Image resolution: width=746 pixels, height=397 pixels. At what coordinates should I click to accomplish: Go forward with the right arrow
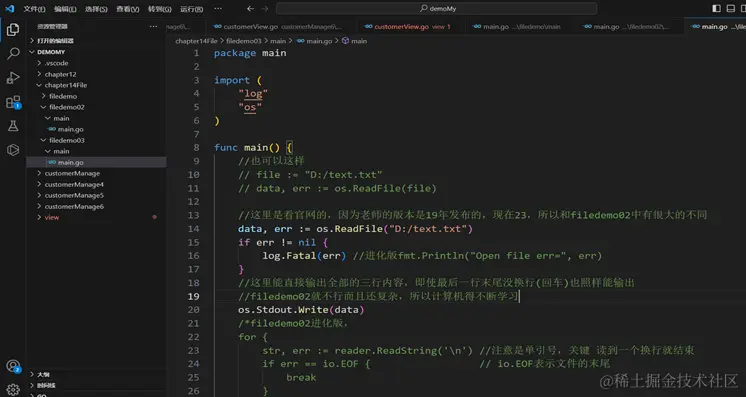point(265,9)
